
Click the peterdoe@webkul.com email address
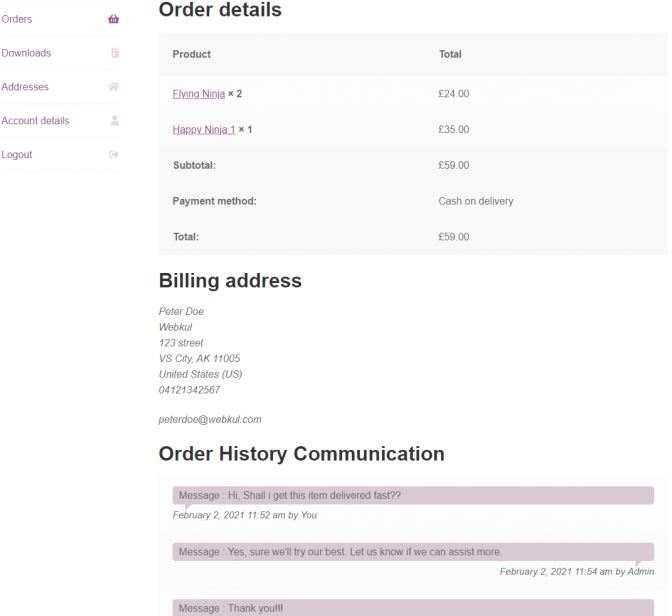tap(210, 420)
